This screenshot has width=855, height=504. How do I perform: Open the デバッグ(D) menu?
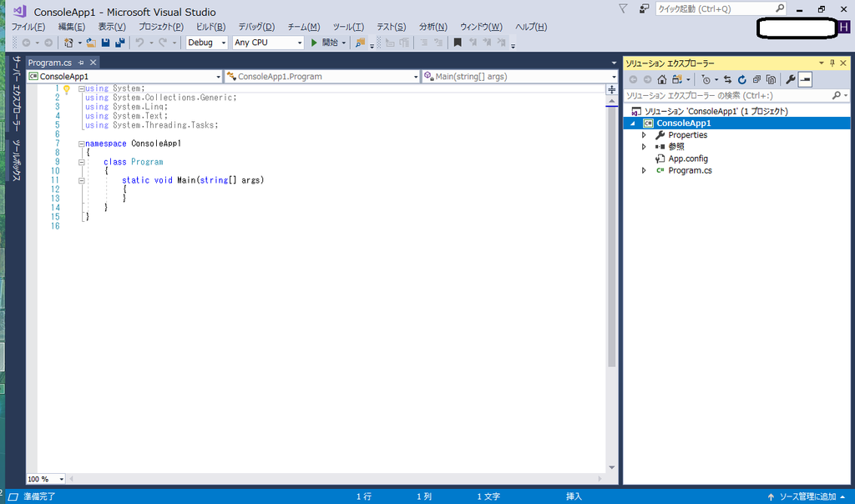(x=256, y=27)
